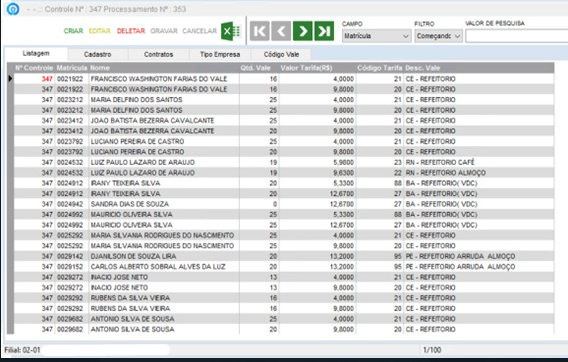Click RN - REFEITORIO ALMOÇO description
The width and height of the screenshot is (568, 362).
pos(446,173)
